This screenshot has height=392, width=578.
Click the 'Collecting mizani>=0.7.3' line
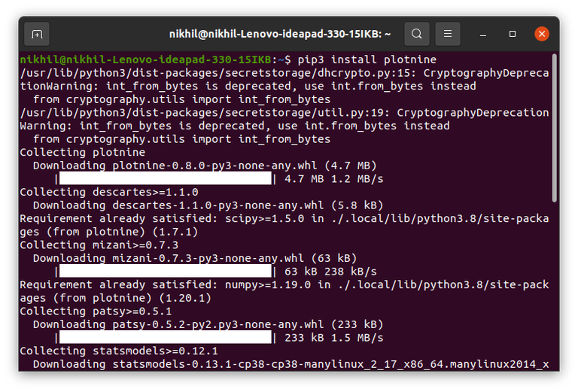(99, 245)
